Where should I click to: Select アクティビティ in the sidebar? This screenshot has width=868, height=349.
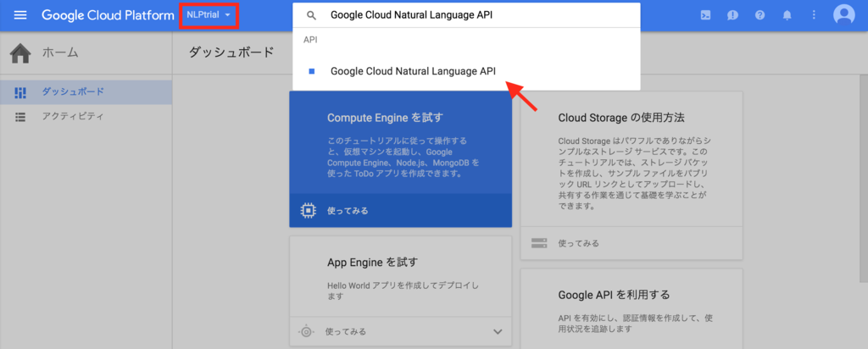pos(86,117)
